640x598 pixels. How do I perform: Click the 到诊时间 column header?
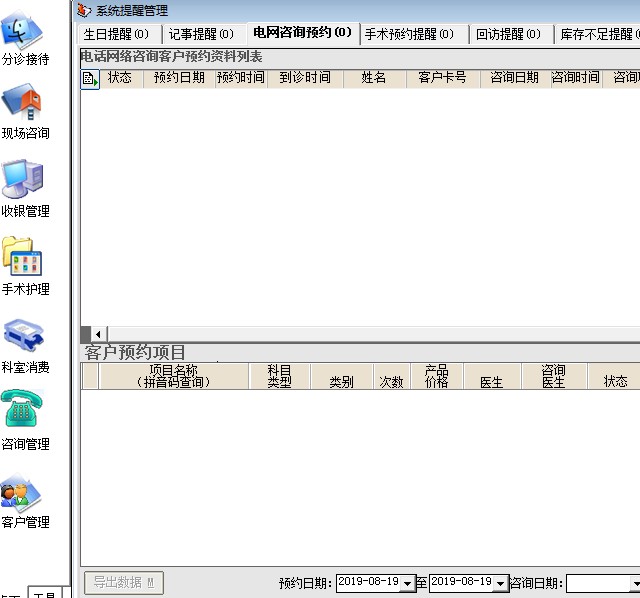point(305,78)
